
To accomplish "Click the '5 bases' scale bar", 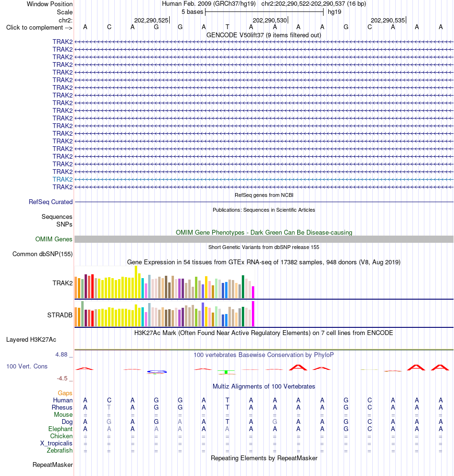I will coord(264,12).
